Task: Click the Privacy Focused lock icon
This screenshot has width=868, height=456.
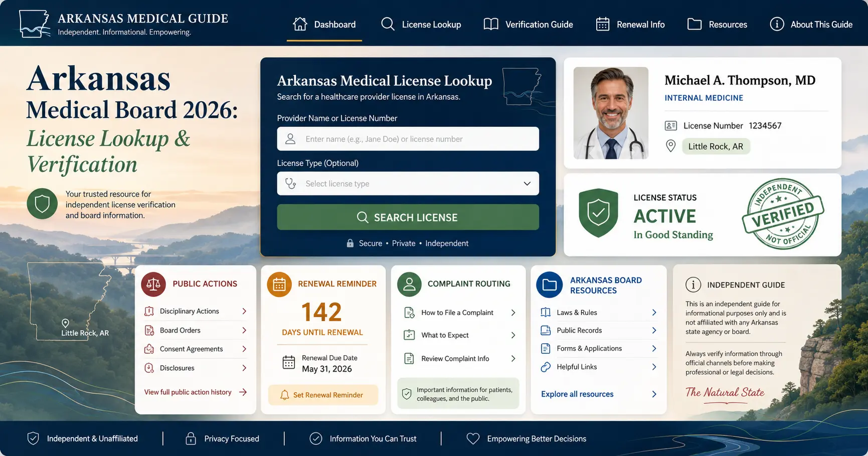Action: pos(191,438)
